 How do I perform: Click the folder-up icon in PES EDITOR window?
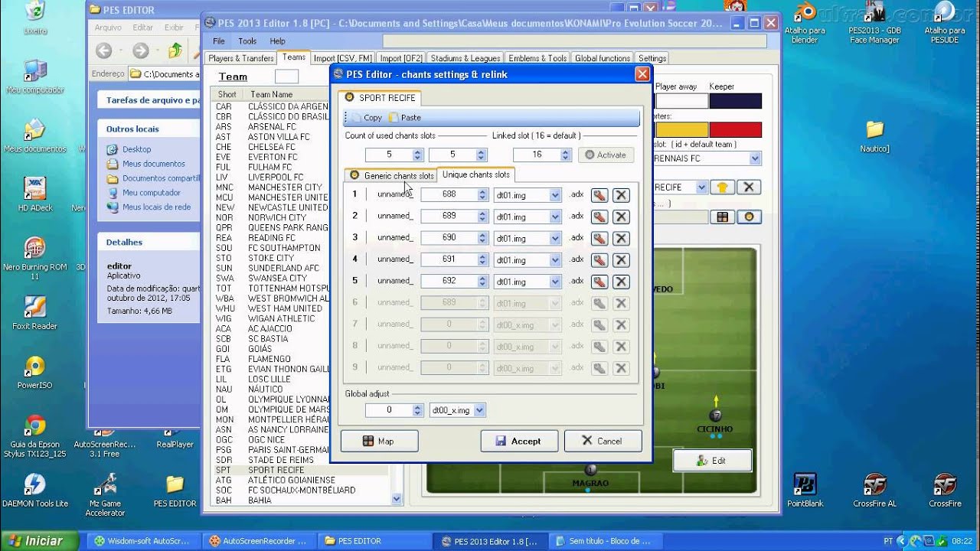(175, 51)
